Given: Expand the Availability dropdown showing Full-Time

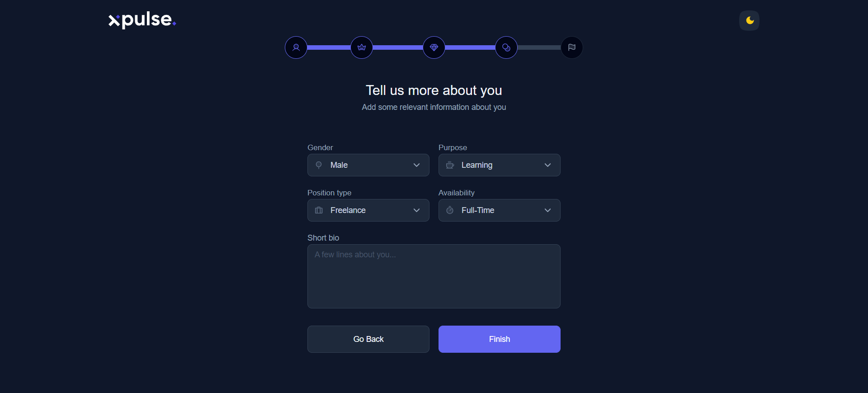Looking at the screenshot, I should [x=499, y=210].
